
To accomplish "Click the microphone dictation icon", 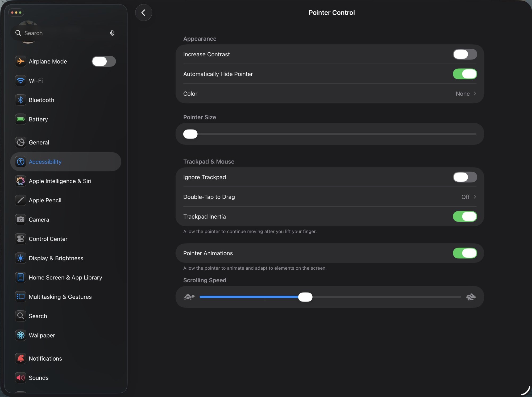I will tap(112, 33).
